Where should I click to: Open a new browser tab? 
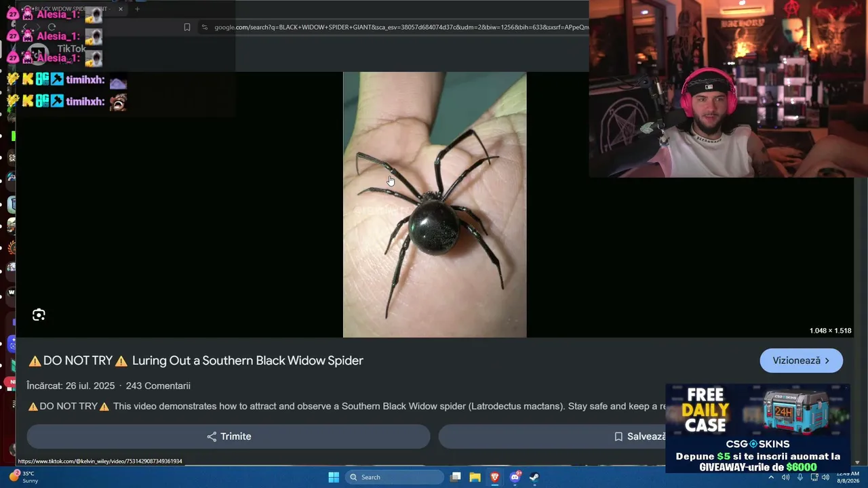(137, 9)
